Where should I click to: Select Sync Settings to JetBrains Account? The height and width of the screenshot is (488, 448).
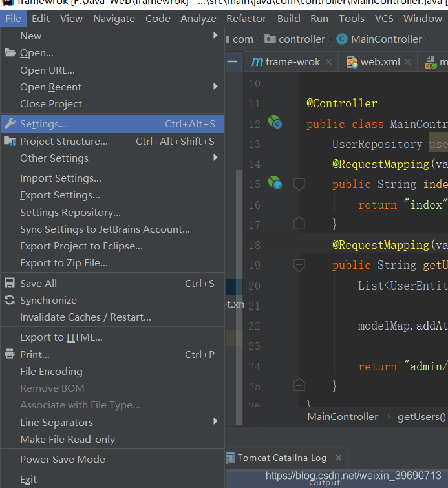coord(112,229)
